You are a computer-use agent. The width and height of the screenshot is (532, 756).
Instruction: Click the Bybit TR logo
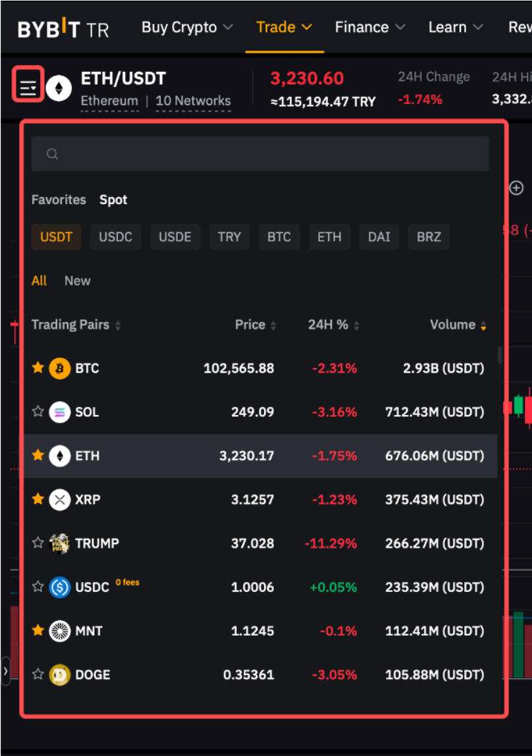point(63,28)
